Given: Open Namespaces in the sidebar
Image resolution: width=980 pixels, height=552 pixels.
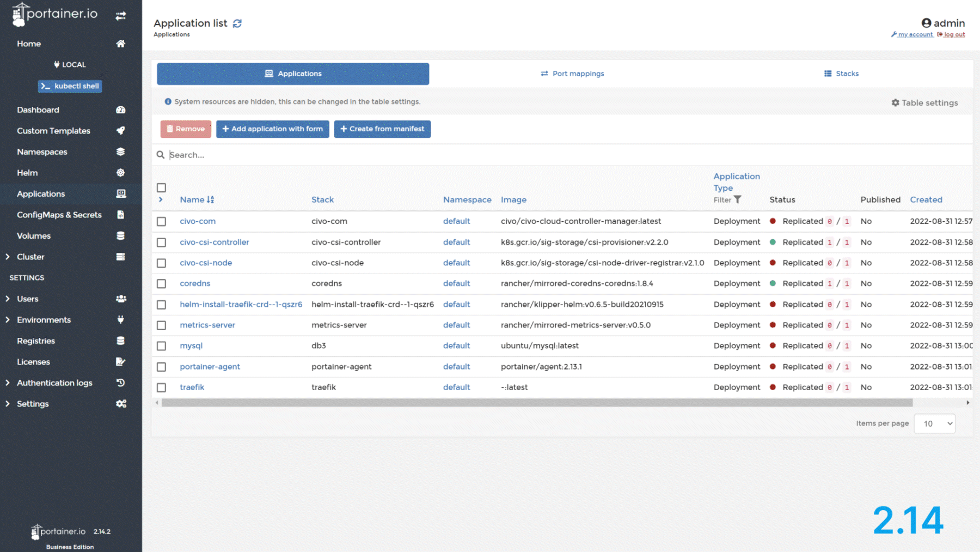Looking at the screenshot, I should (x=42, y=152).
